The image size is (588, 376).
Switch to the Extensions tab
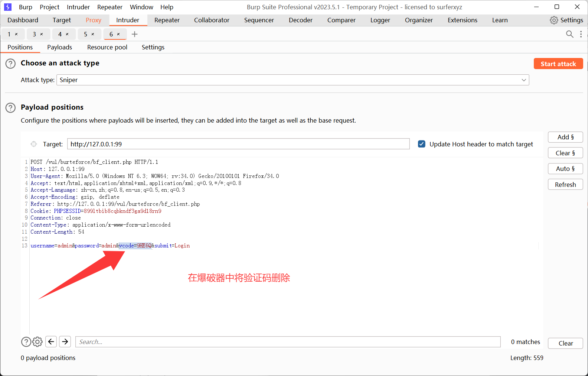[463, 20]
